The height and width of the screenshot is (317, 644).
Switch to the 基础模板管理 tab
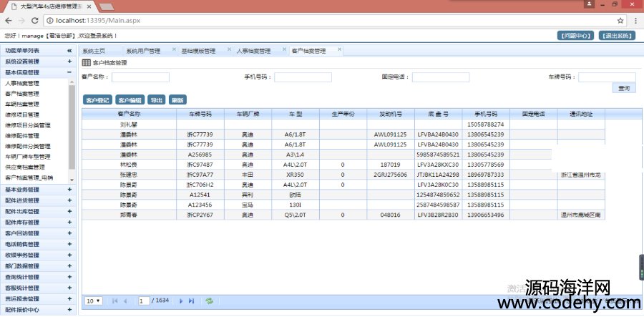click(198, 52)
